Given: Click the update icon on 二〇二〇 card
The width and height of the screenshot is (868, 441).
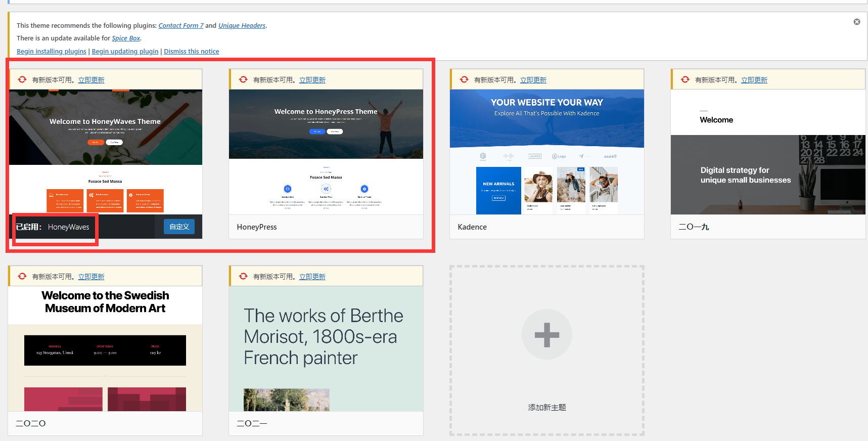Looking at the screenshot, I should coord(22,276).
